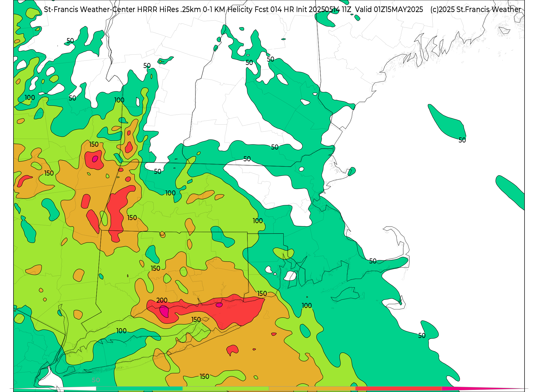
Task: Click the "200" helicity contour label
Action: click(x=162, y=300)
